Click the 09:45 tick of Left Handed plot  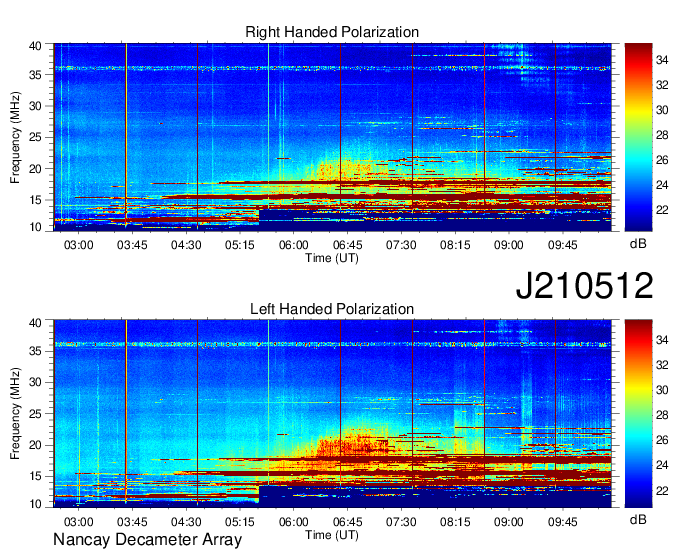click(x=562, y=522)
